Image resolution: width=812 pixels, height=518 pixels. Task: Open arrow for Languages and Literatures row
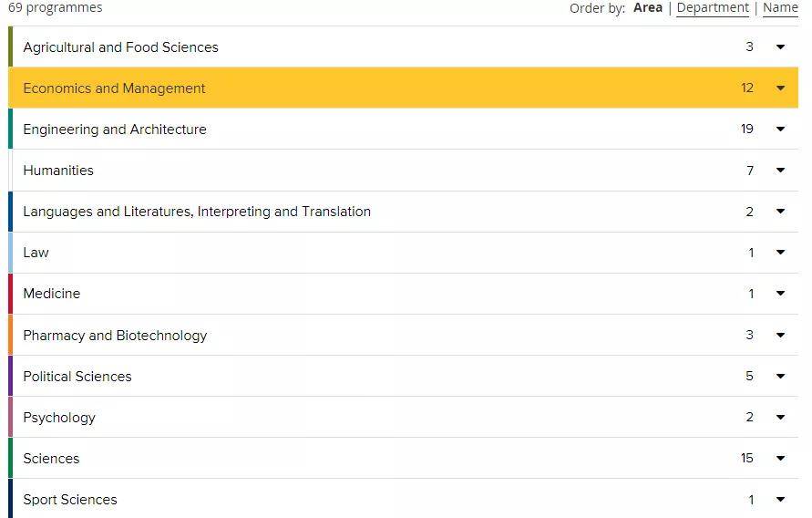click(x=780, y=211)
